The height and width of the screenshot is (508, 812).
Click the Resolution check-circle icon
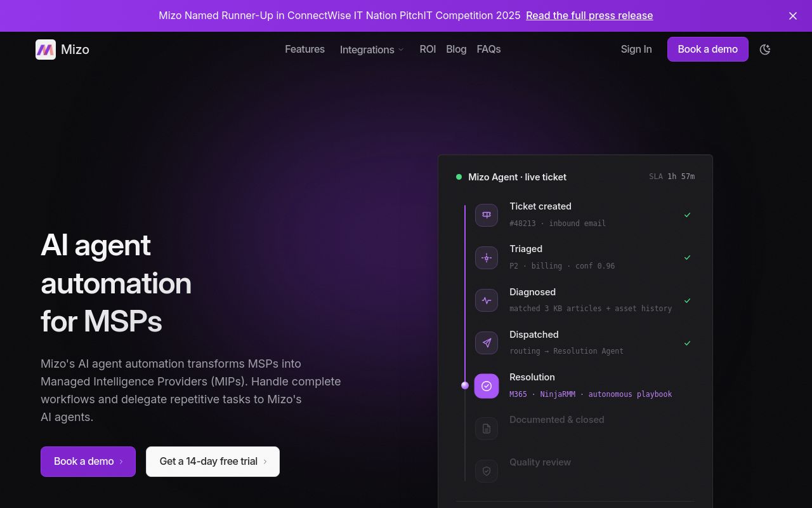tap(487, 385)
